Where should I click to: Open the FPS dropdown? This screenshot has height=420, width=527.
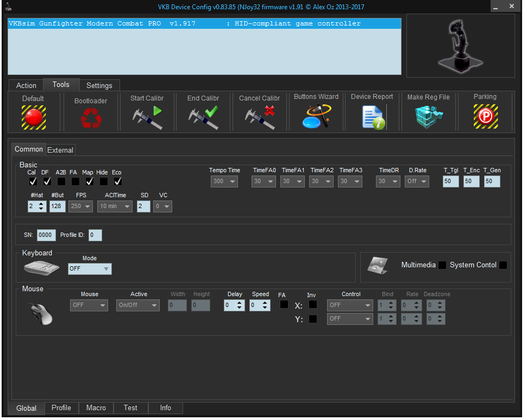(80, 206)
